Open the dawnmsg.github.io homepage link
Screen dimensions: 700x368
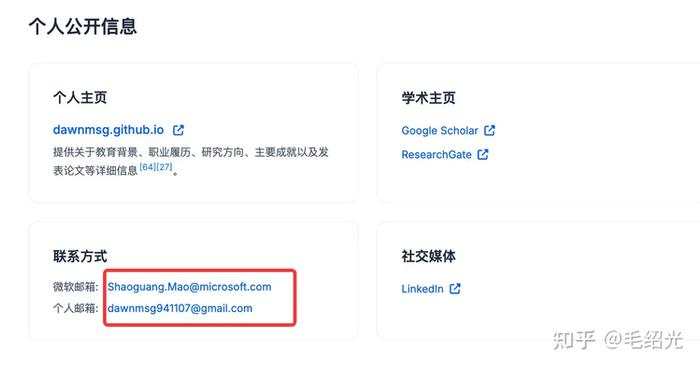(108, 130)
